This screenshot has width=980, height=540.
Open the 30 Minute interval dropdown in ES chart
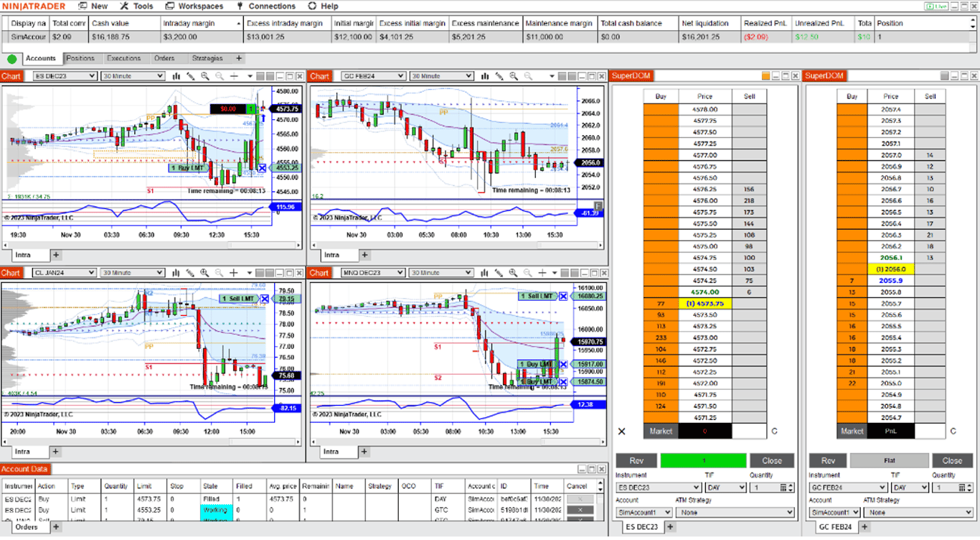(x=133, y=76)
